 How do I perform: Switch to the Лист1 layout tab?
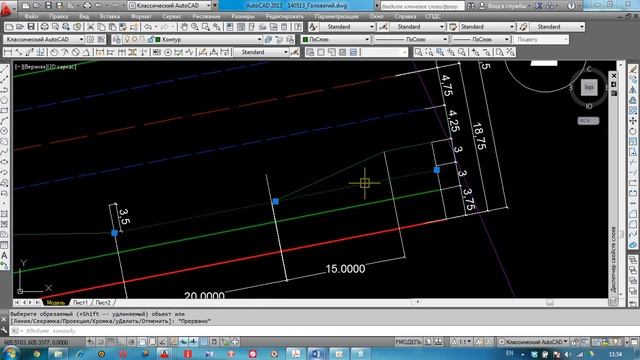[x=80, y=302]
